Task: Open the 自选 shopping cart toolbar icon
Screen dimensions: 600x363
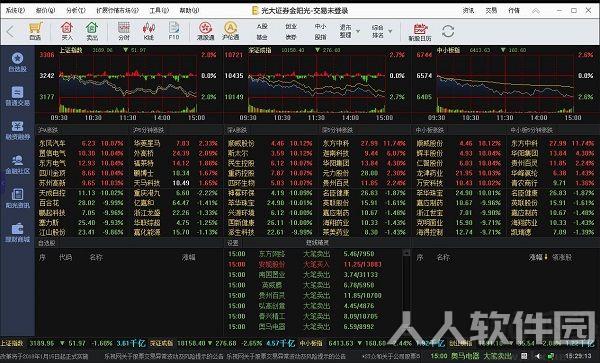Action: [35, 31]
